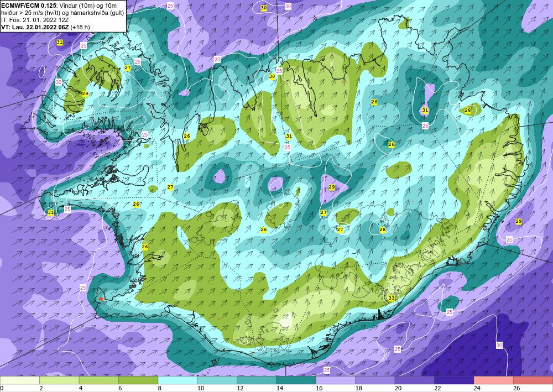Click the 'ECMWF/ECM 0.125: Vindur (10m)' title line

pos(59,6)
